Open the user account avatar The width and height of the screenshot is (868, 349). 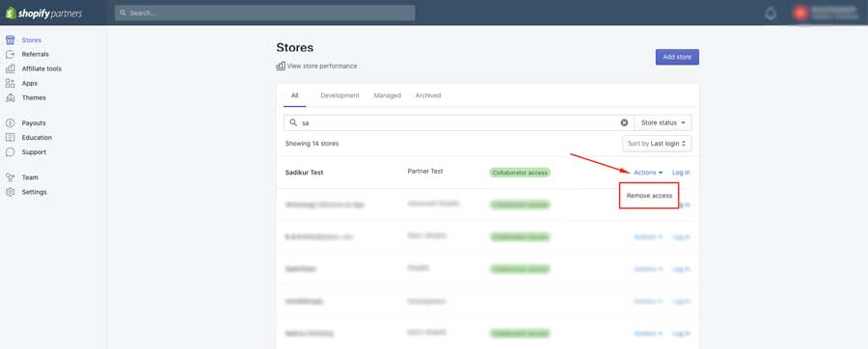[x=800, y=13]
